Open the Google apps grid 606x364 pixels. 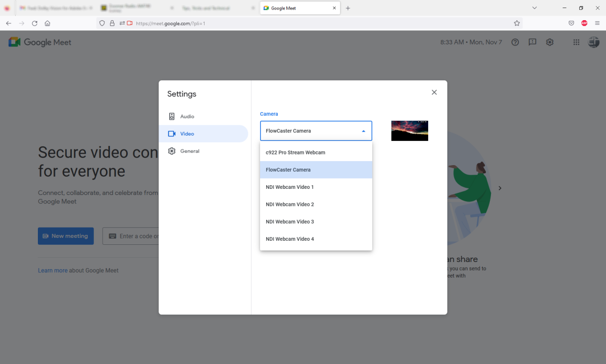576,42
